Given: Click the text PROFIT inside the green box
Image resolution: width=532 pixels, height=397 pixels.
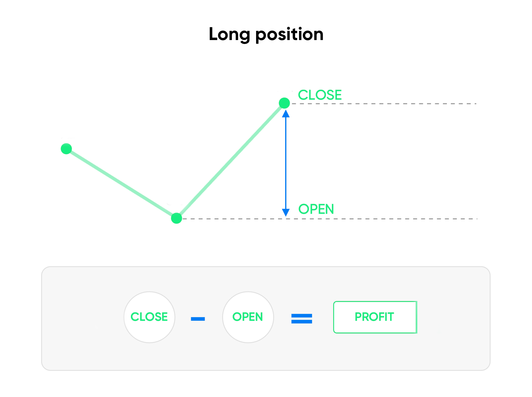Looking at the screenshot, I should pyautogui.click(x=375, y=317).
